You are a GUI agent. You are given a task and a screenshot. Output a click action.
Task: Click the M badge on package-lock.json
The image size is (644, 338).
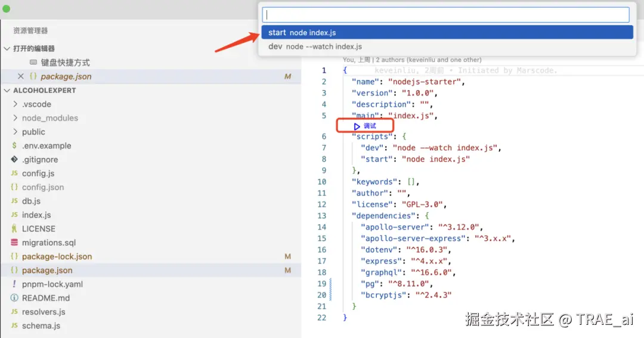287,256
